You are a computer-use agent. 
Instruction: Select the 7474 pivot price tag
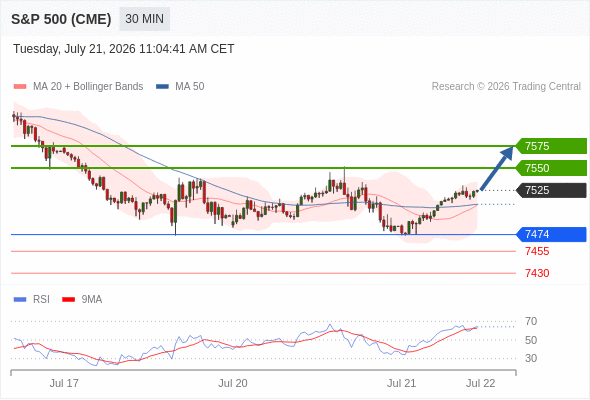click(x=551, y=234)
